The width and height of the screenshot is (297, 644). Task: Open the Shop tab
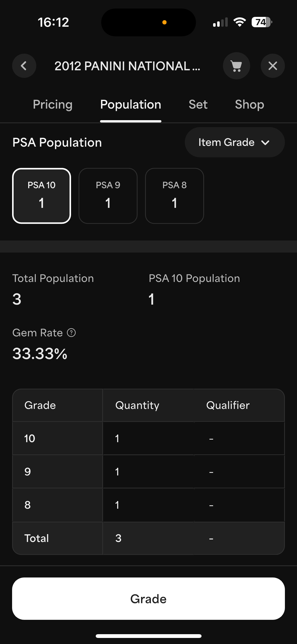coord(249,105)
